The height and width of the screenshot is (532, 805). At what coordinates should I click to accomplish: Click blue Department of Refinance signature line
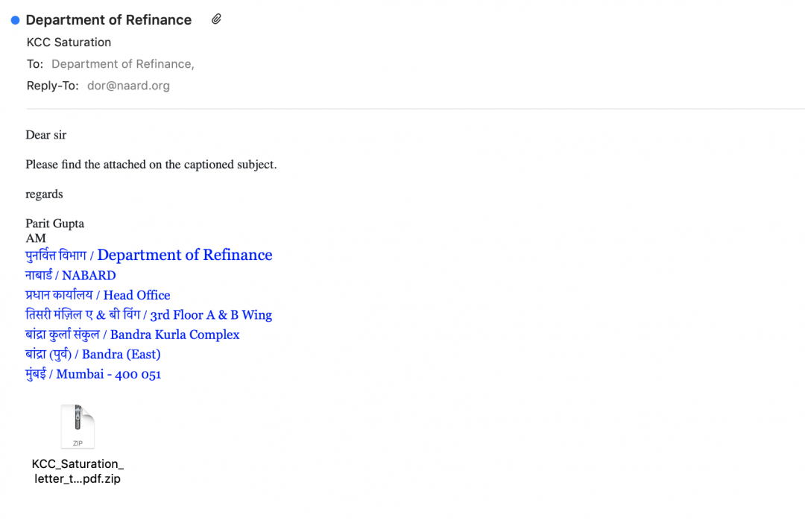[184, 256]
